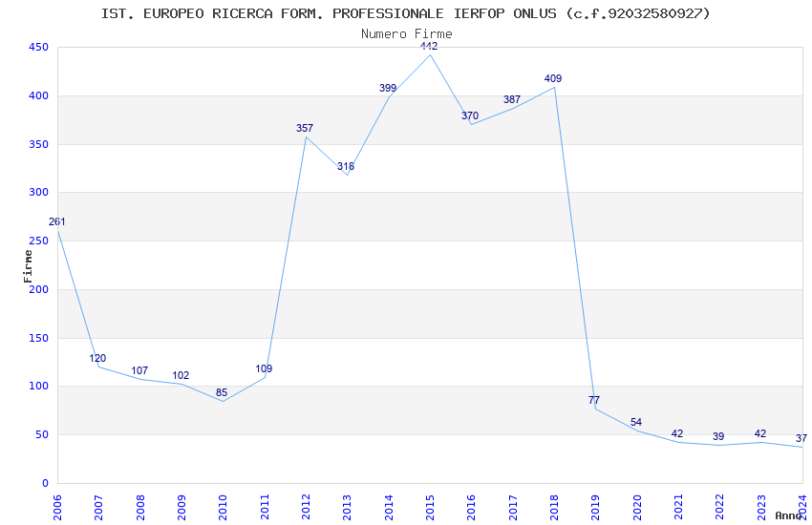The height and width of the screenshot is (525, 812).
Task: Click the 2023 x-axis year label
Action: coord(761,508)
